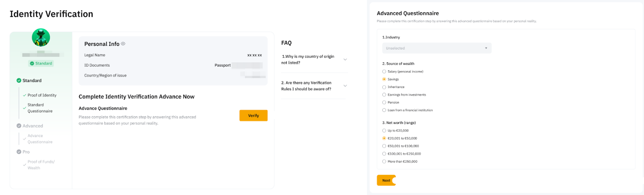Screen dimensions: 644x195
Task: Toggle Personal Info visibility eye icon
Action: point(123,44)
